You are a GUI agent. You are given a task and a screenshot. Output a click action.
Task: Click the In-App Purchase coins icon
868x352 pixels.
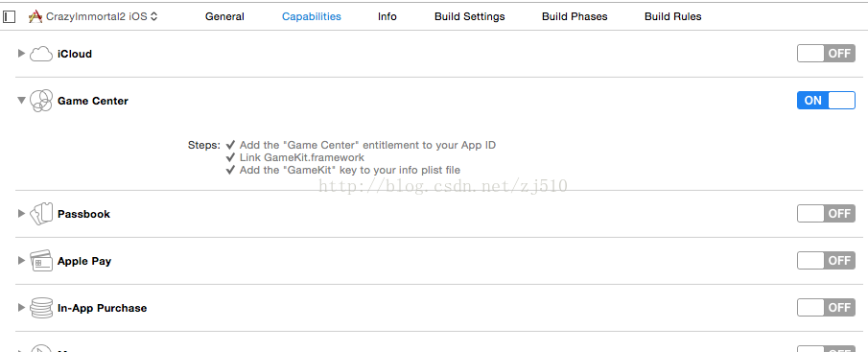41,308
